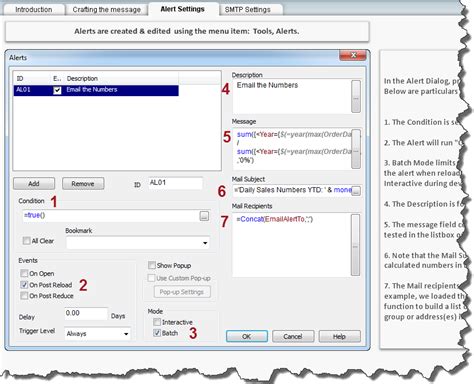Click into the Description text box
The image size is (474, 384).
(292, 96)
